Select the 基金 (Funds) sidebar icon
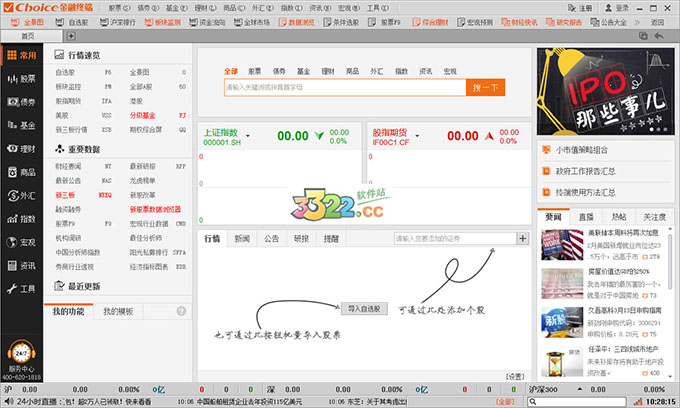680x408 pixels. click(x=21, y=125)
